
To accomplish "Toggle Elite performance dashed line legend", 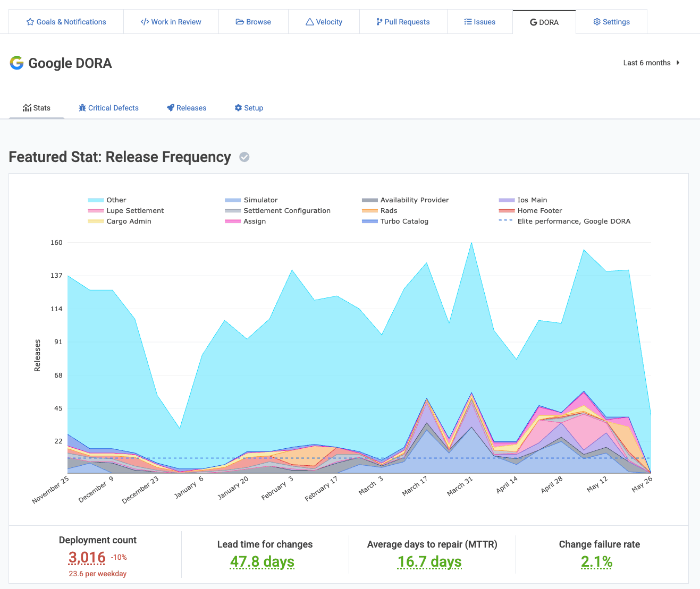I will [x=574, y=221].
